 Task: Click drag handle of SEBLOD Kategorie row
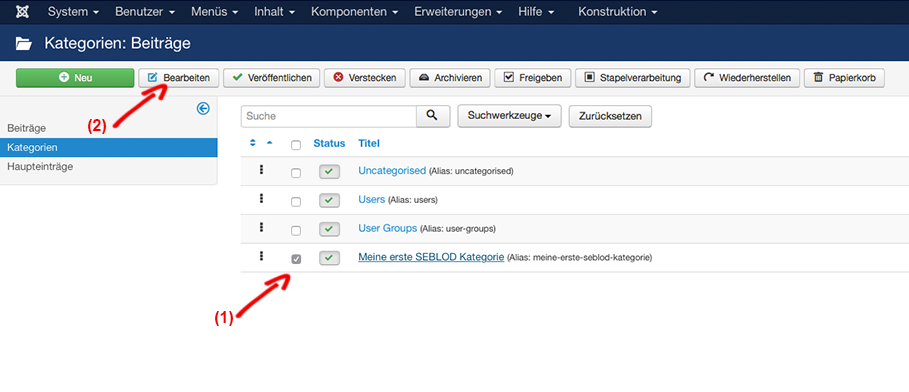[261, 256]
